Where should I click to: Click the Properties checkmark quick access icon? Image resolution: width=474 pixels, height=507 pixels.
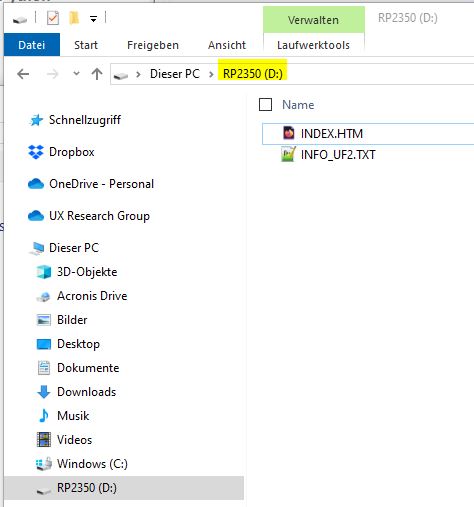coord(53,18)
